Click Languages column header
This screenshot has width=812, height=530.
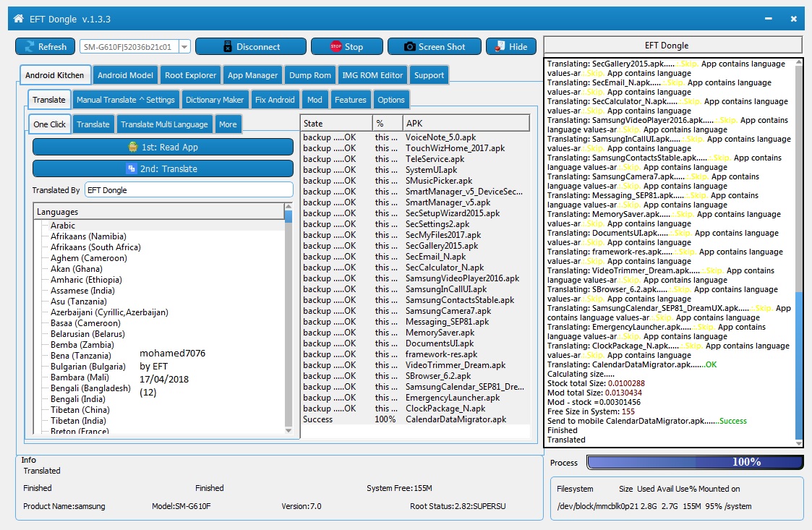(159, 212)
